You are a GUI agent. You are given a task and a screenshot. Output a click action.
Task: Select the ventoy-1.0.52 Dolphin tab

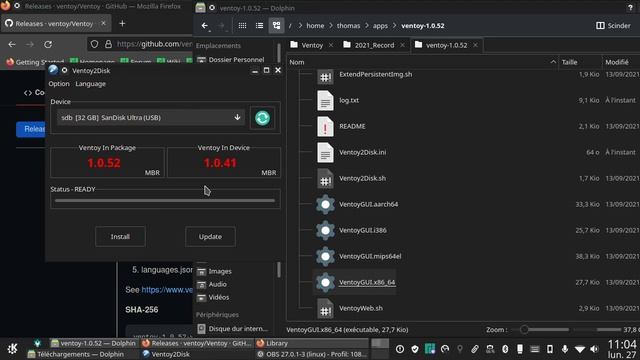pyautogui.click(x=446, y=45)
